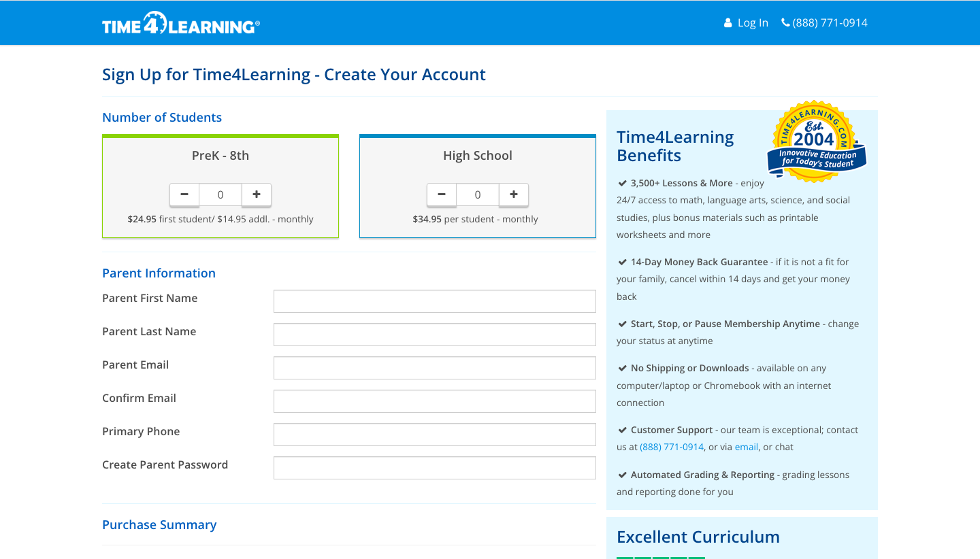Click Create Parent Password field
The height and width of the screenshot is (559, 980).
434,468
